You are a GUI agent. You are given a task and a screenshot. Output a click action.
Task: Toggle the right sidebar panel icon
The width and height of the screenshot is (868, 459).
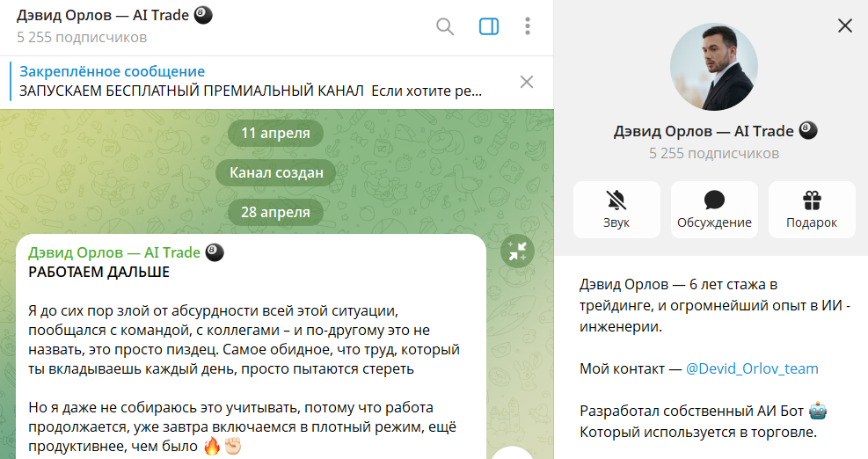(x=489, y=26)
